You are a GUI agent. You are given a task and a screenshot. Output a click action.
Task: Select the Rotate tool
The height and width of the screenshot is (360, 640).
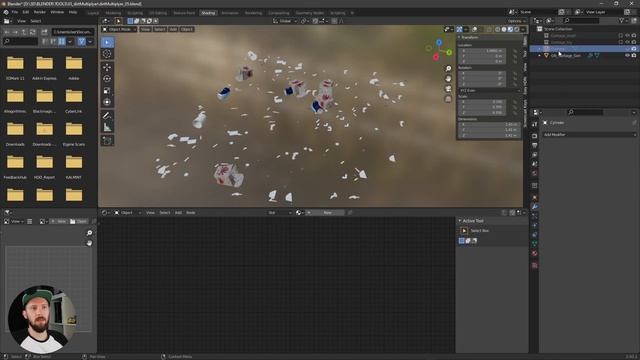click(107, 79)
